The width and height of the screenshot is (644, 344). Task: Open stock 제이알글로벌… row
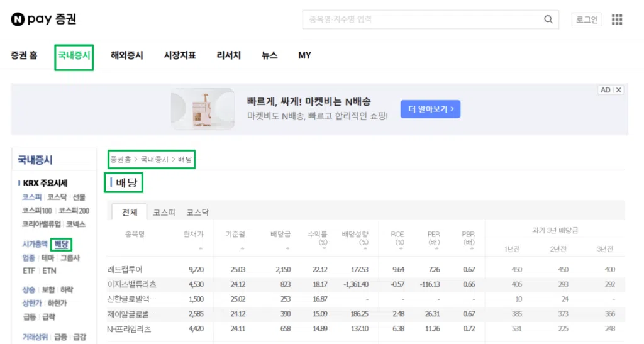click(x=132, y=314)
